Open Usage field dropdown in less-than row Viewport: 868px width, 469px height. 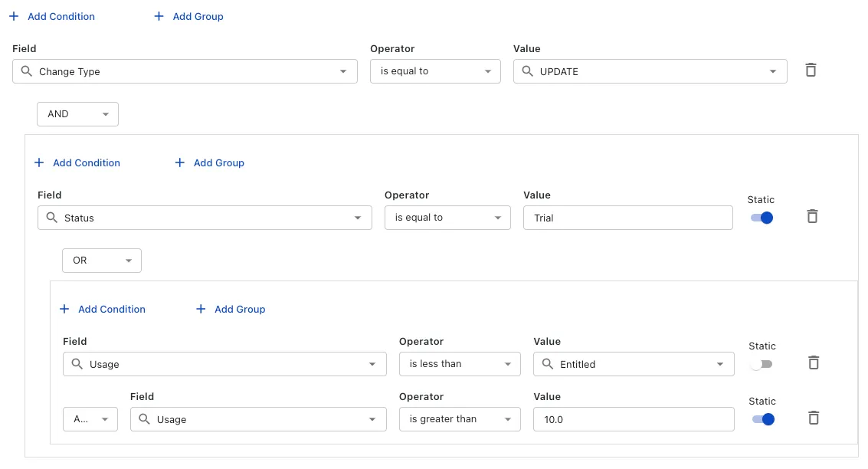224,364
